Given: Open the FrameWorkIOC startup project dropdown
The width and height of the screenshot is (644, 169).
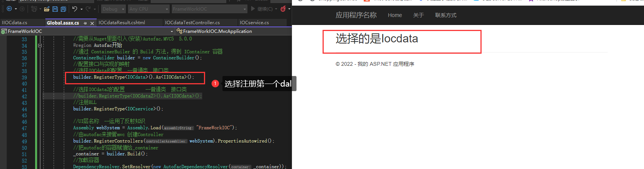Looking at the screenshot, I should click(209, 9).
